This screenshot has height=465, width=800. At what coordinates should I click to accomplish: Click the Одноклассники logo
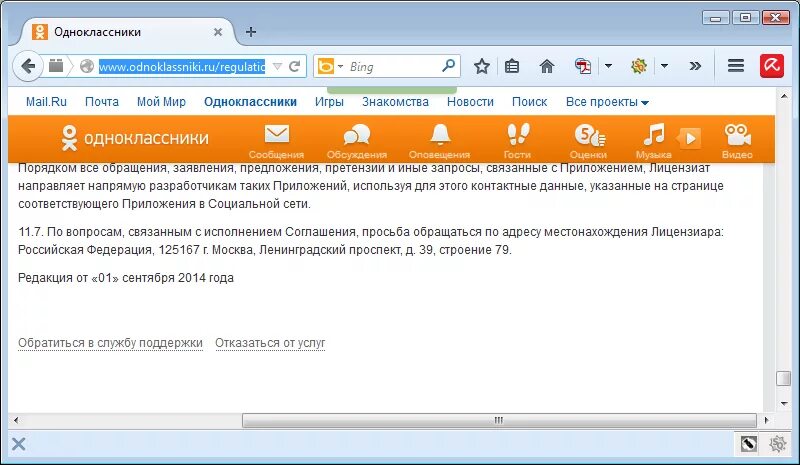click(x=135, y=138)
